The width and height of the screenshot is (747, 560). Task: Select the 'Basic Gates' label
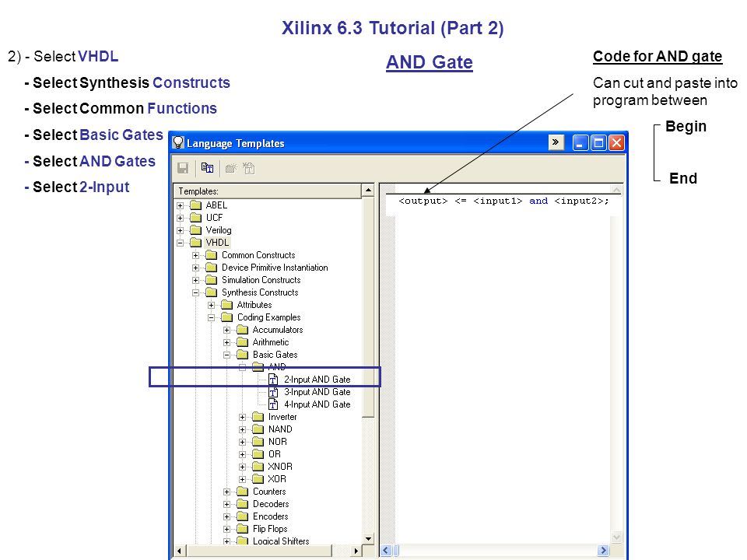pyautogui.click(x=275, y=355)
